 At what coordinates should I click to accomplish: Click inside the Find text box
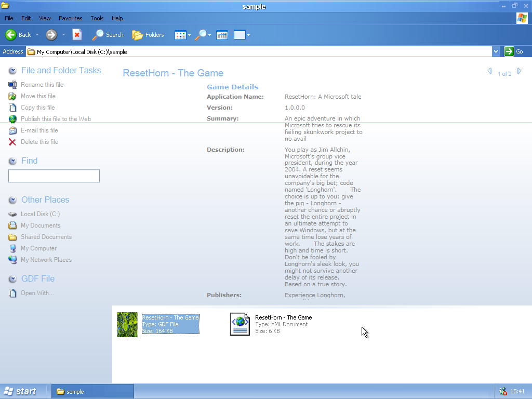point(54,176)
